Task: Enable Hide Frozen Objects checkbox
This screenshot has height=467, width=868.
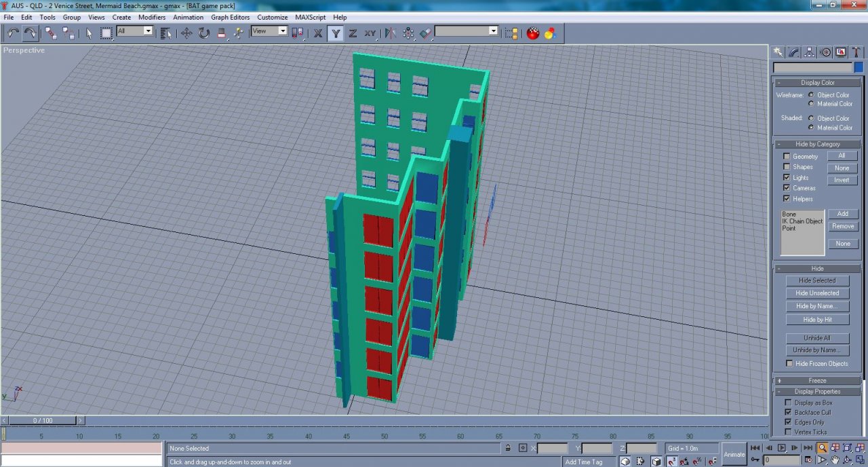Action: click(x=789, y=364)
